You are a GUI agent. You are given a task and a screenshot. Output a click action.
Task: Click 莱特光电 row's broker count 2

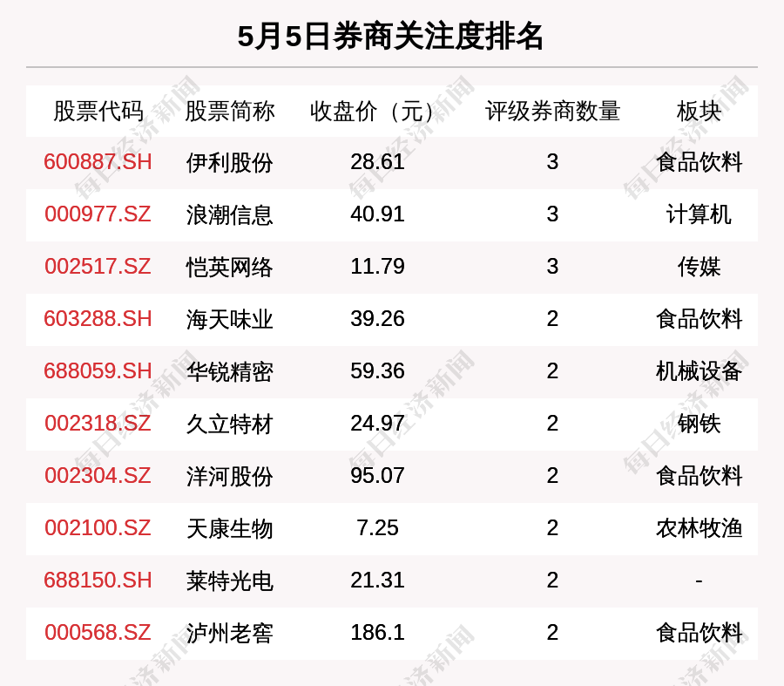point(552,581)
